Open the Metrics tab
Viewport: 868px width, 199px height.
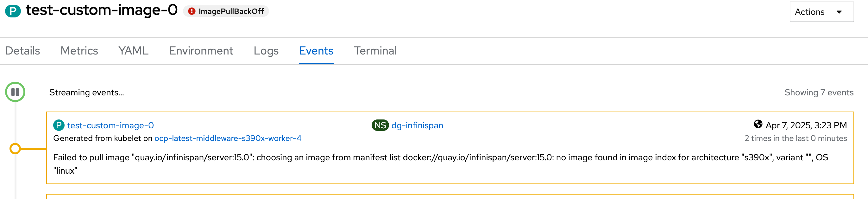[79, 51]
